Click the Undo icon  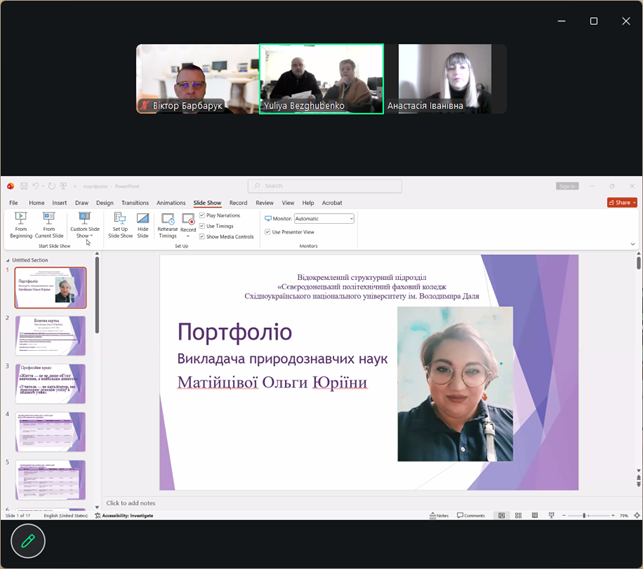[x=36, y=186]
